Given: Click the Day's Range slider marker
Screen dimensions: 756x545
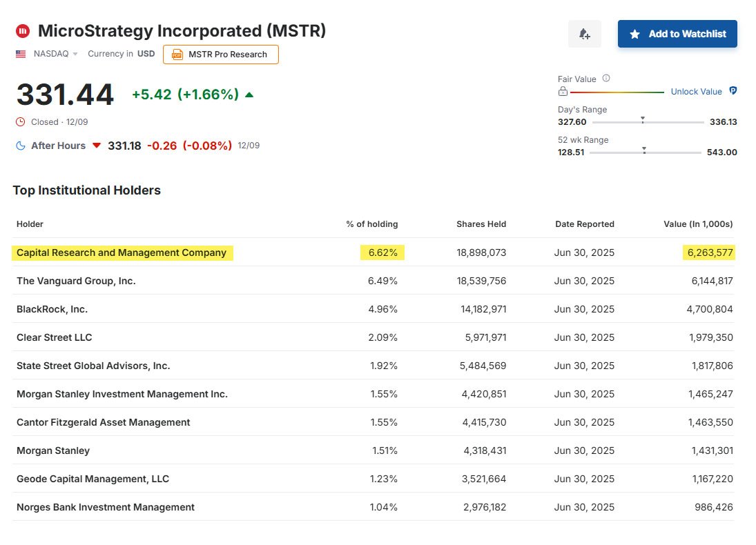Looking at the screenshot, I should click(x=643, y=119).
